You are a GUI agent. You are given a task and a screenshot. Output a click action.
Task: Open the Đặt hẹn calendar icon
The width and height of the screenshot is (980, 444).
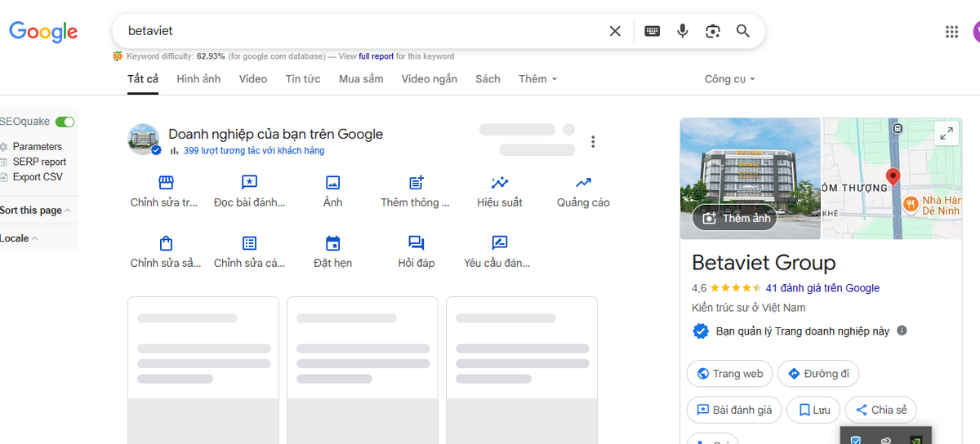[332, 243]
